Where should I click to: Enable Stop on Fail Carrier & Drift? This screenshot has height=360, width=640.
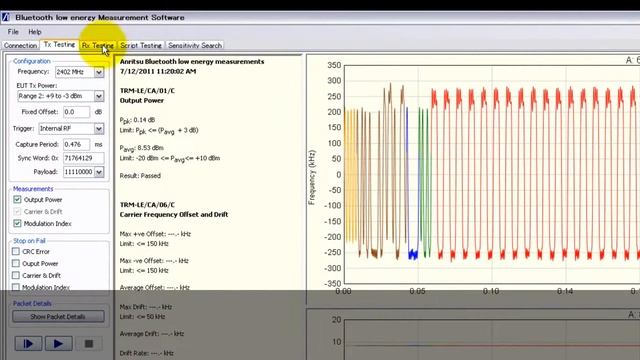[x=16, y=275]
